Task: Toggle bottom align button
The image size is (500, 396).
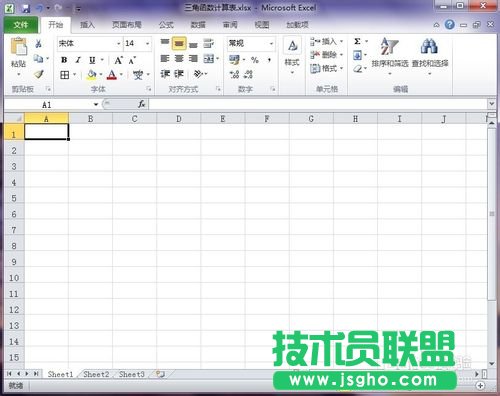Action: (x=193, y=44)
